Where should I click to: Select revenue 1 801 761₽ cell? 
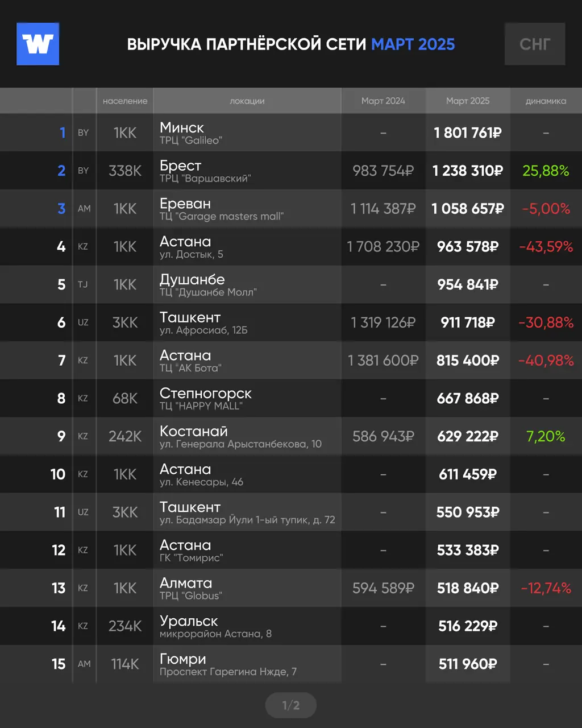coord(468,133)
